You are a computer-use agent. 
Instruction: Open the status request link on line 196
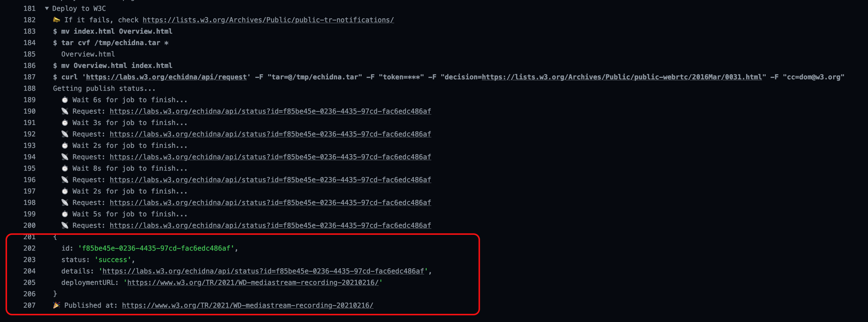270,180
